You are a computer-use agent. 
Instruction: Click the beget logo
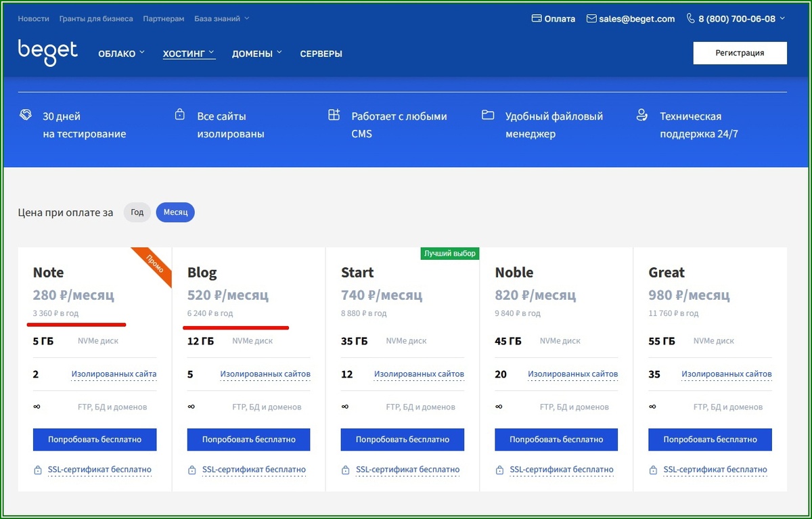click(48, 53)
